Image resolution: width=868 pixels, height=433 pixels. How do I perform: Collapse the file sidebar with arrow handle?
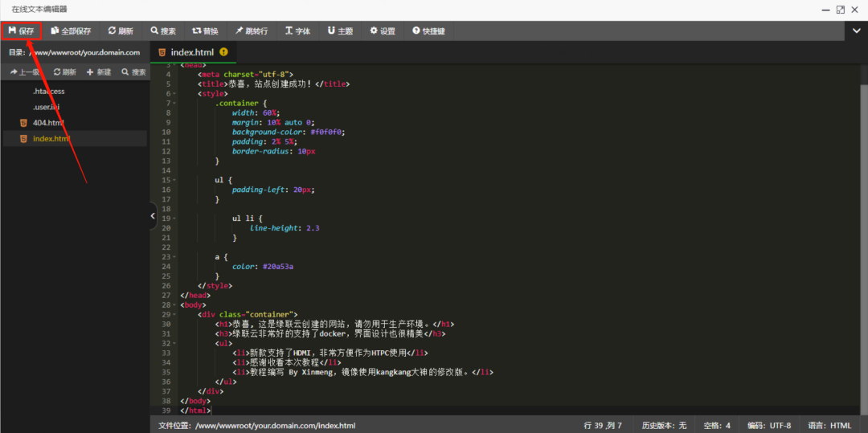(x=154, y=215)
